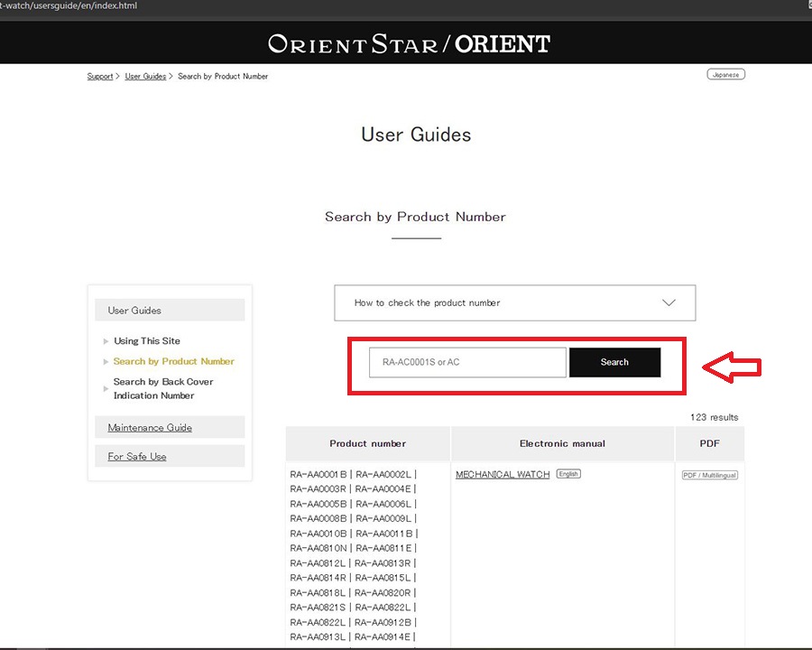Expand 'How to check the product number'
812x650 pixels.
[515, 302]
